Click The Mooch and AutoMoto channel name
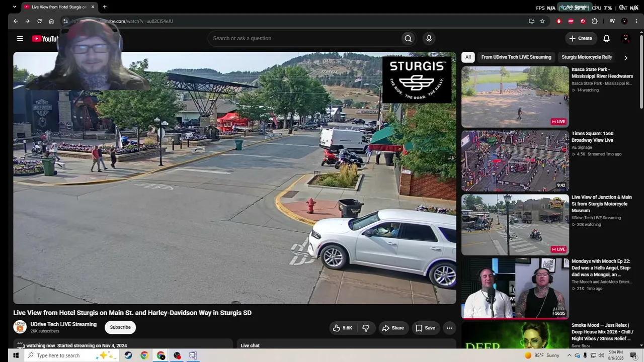The image size is (644, 362). point(601,282)
